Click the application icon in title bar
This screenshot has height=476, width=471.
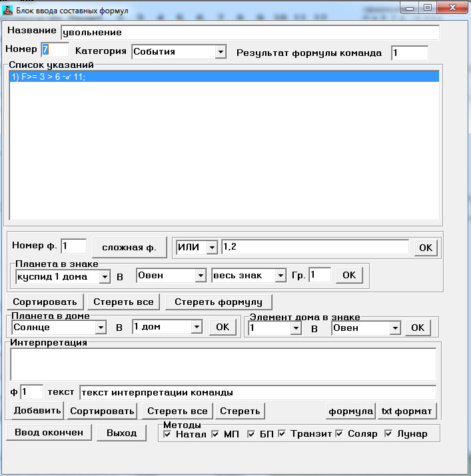9,9
